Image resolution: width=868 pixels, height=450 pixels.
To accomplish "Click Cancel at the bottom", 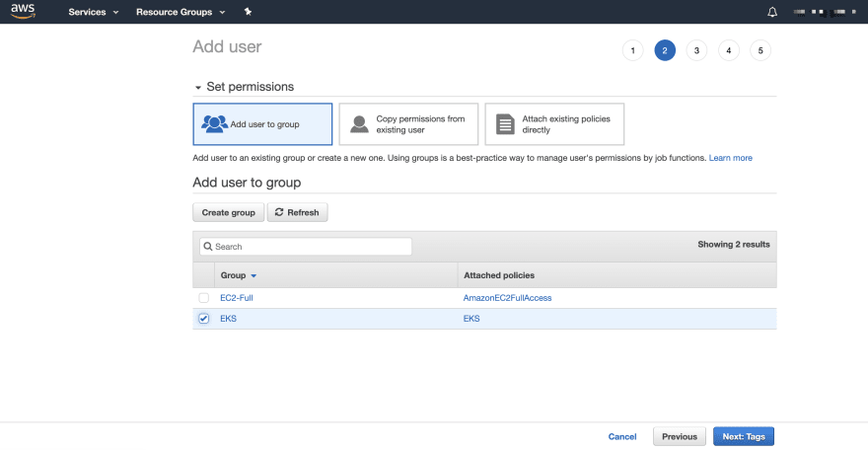I will (622, 437).
